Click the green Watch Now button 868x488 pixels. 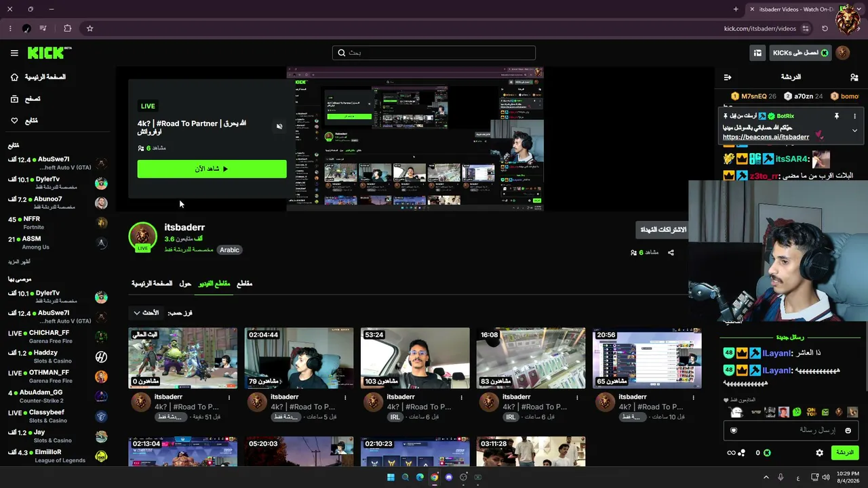click(x=212, y=169)
